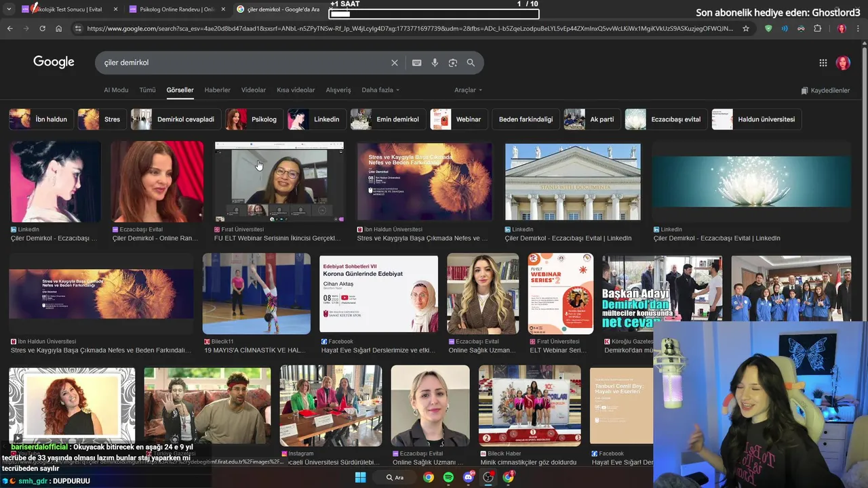Open Google Chrome from the taskbar

[429, 477]
